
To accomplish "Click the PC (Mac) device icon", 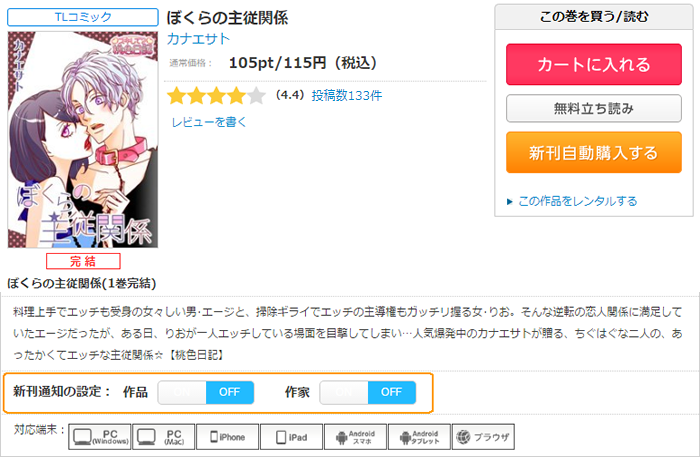I will click(x=163, y=437).
